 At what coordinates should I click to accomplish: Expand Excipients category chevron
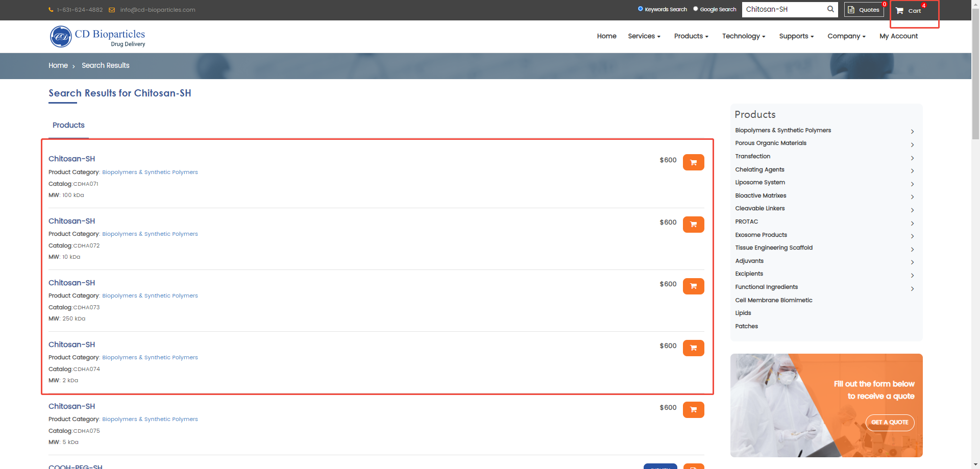pyautogui.click(x=912, y=276)
